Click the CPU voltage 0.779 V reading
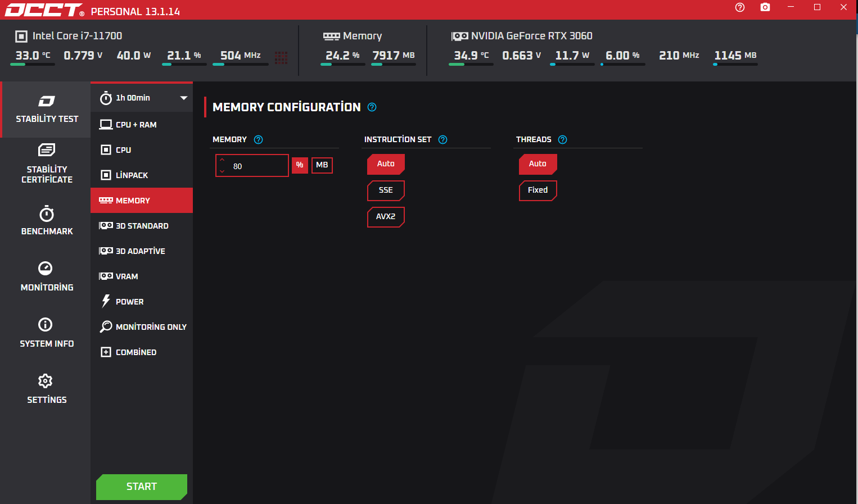The width and height of the screenshot is (858, 504). [x=83, y=56]
